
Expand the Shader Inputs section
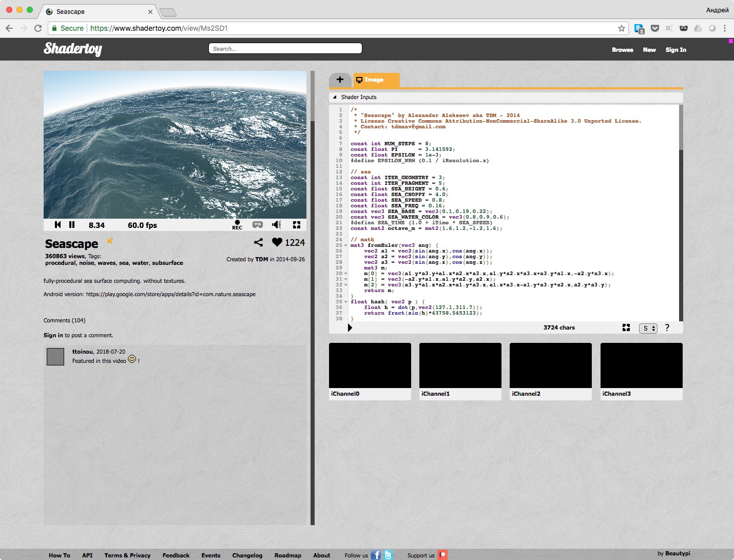[506, 97]
